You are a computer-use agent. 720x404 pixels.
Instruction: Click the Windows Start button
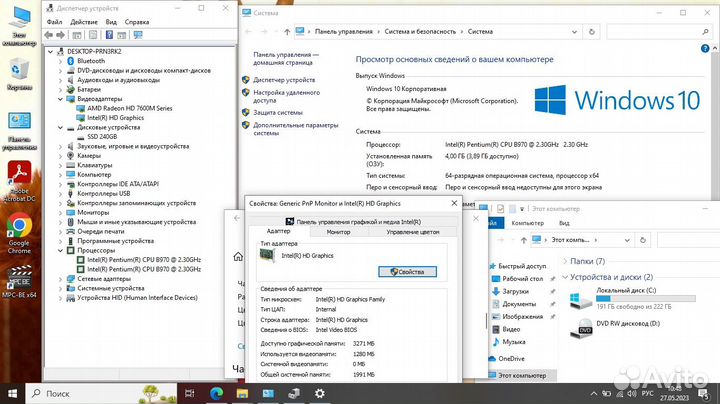(x=12, y=393)
